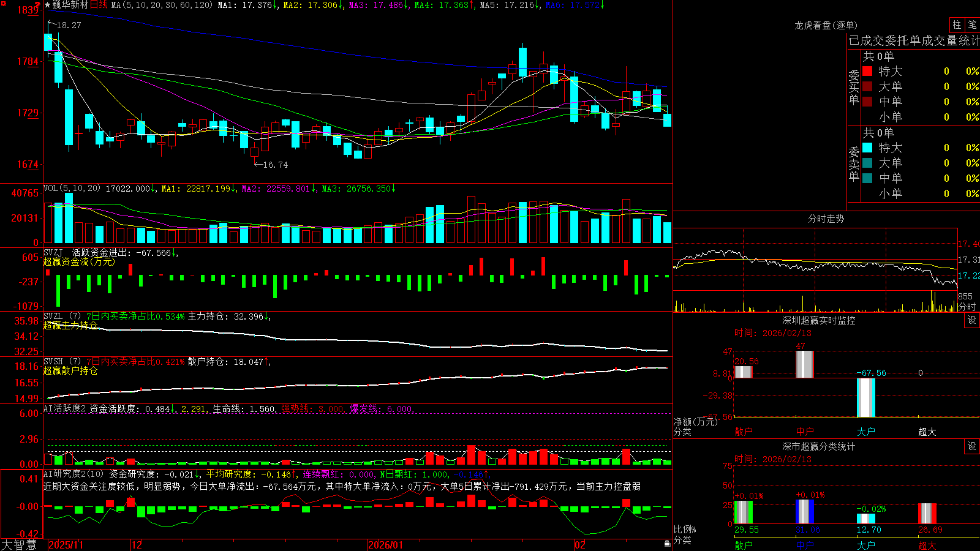
Task: Click the 大户 bar showing -67.56
Action: 866,397
